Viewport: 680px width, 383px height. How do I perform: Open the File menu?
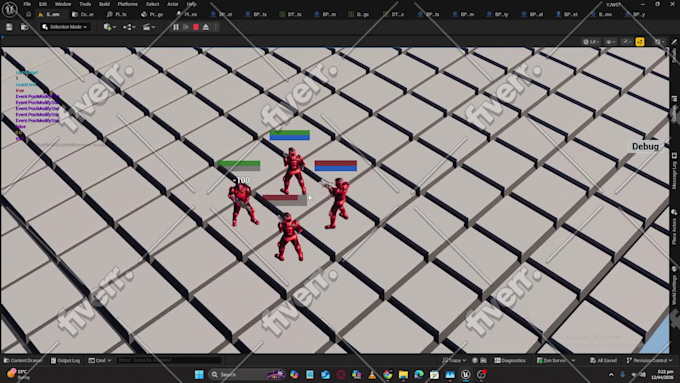click(27, 4)
